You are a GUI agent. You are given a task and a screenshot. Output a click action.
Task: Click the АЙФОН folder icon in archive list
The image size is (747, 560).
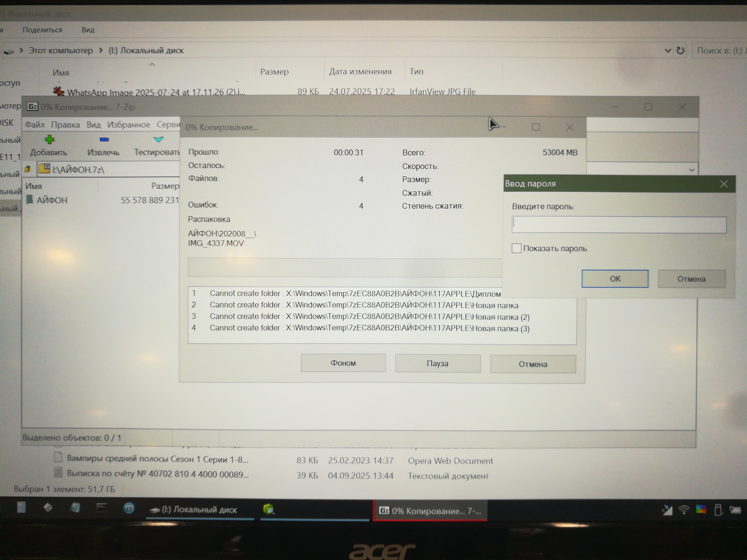click(30, 199)
